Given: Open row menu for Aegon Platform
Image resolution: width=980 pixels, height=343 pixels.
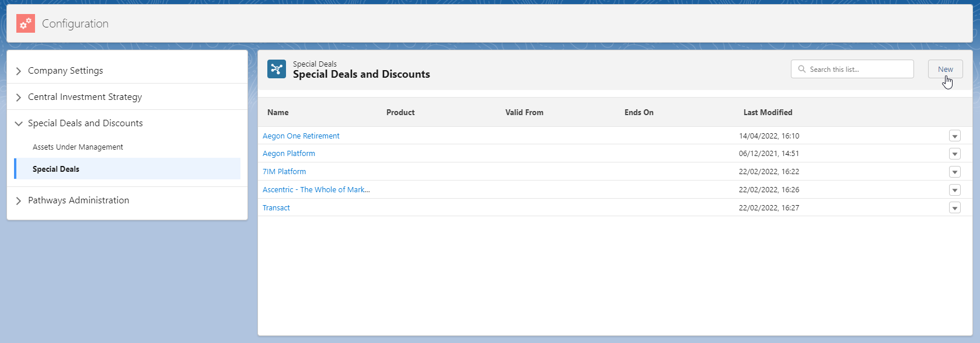Looking at the screenshot, I should pyautogui.click(x=955, y=154).
